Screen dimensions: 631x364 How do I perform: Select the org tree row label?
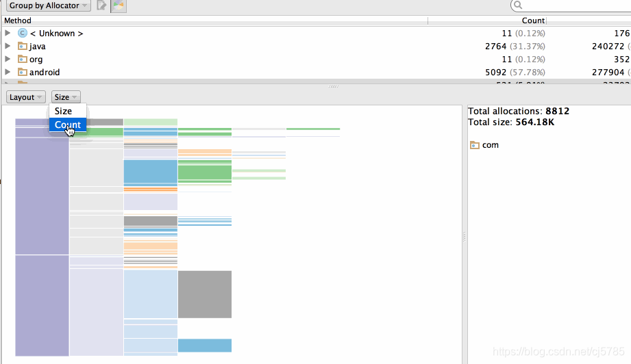click(36, 60)
